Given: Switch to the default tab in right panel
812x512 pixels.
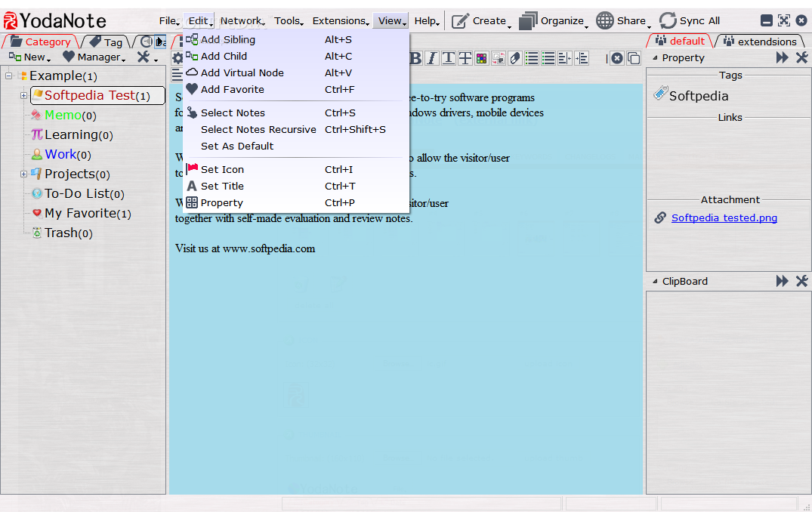Looking at the screenshot, I should click(680, 41).
